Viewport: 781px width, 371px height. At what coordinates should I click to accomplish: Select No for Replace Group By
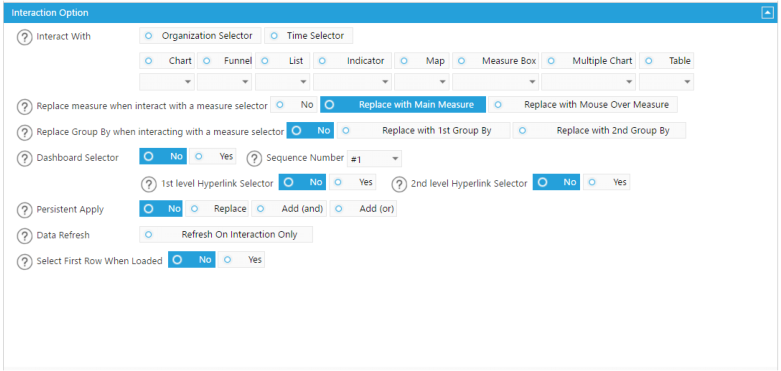click(x=310, y=130)
